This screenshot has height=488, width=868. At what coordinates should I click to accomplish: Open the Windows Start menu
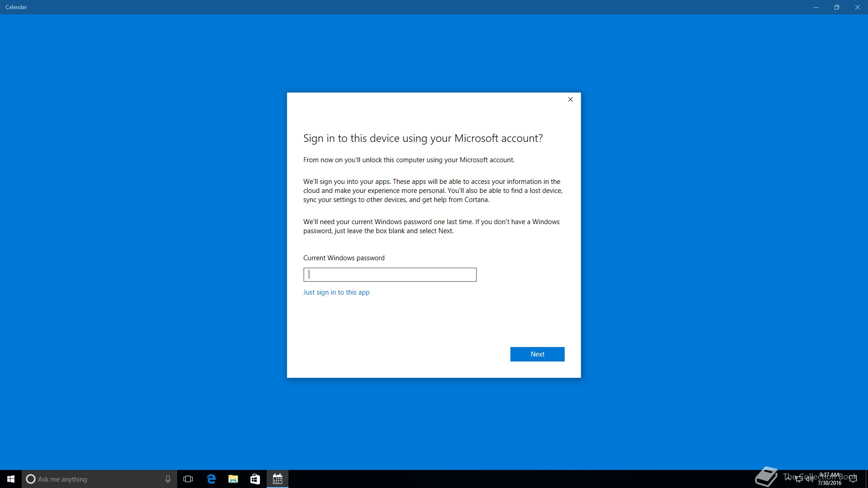pyautogui.click(x=11, y=479)
